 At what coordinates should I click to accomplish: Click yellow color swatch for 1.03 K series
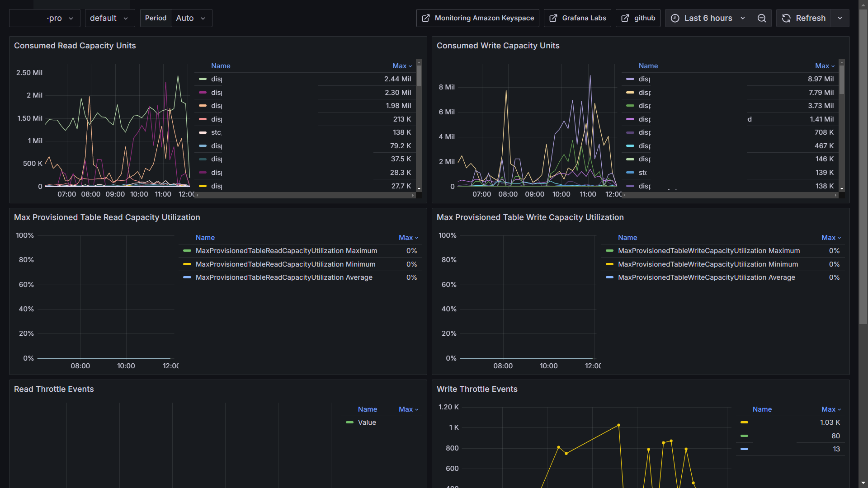coord(744,422)
